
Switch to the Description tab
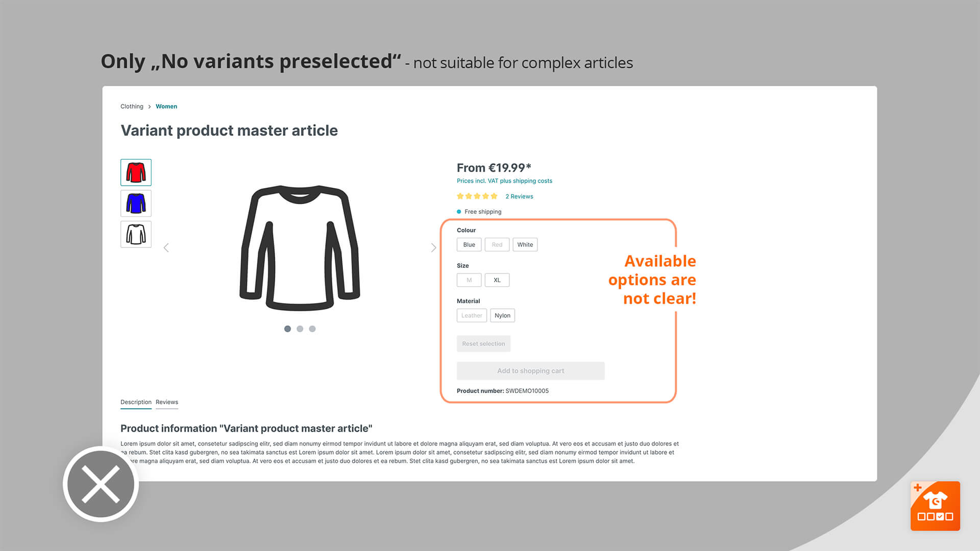pos(135,402)
